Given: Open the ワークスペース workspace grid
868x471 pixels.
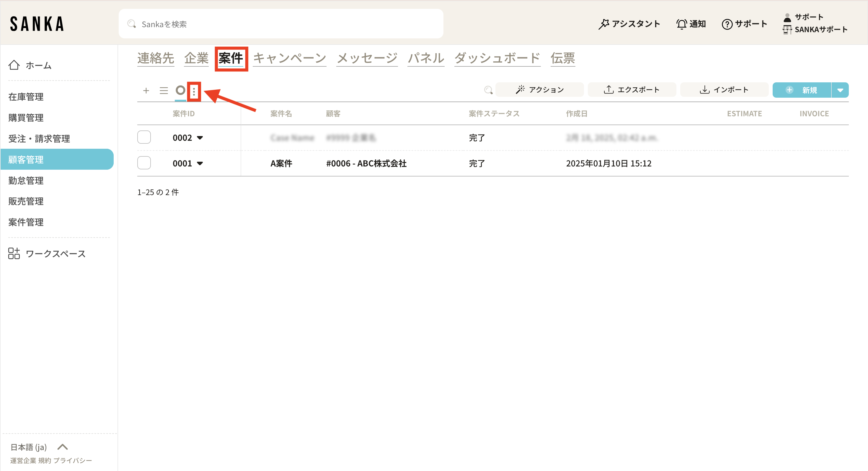Looking at the screenshot, I should click(14, 254).
